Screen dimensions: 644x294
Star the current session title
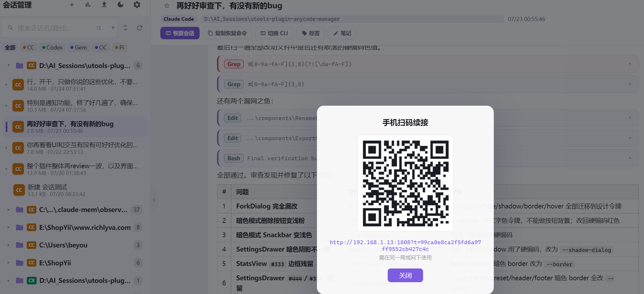pyautogui.click(x=167, y=6)
